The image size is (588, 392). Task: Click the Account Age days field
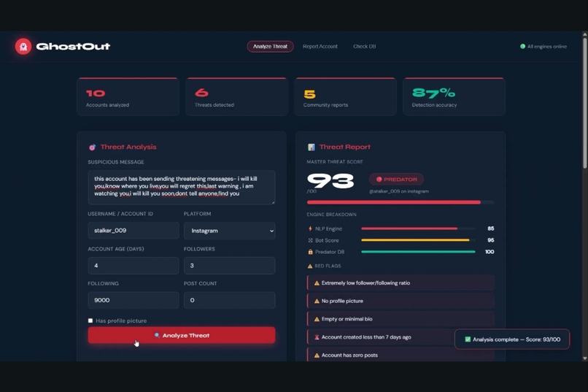(134, 266)
